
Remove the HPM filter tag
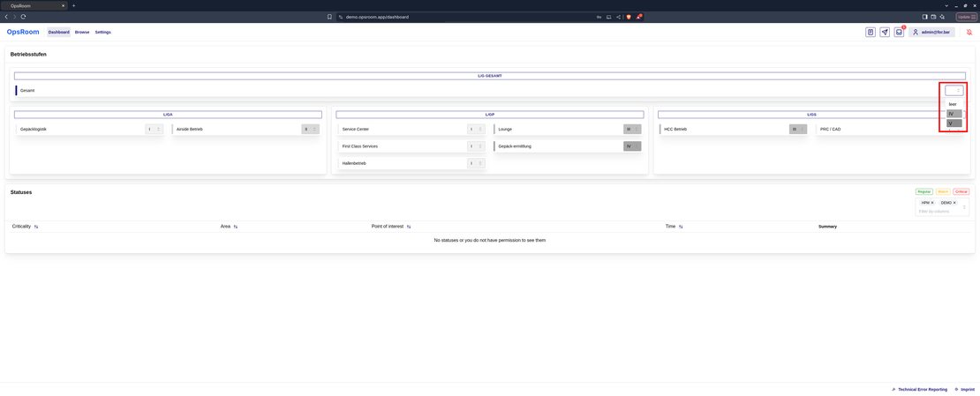tap(931, 203)
